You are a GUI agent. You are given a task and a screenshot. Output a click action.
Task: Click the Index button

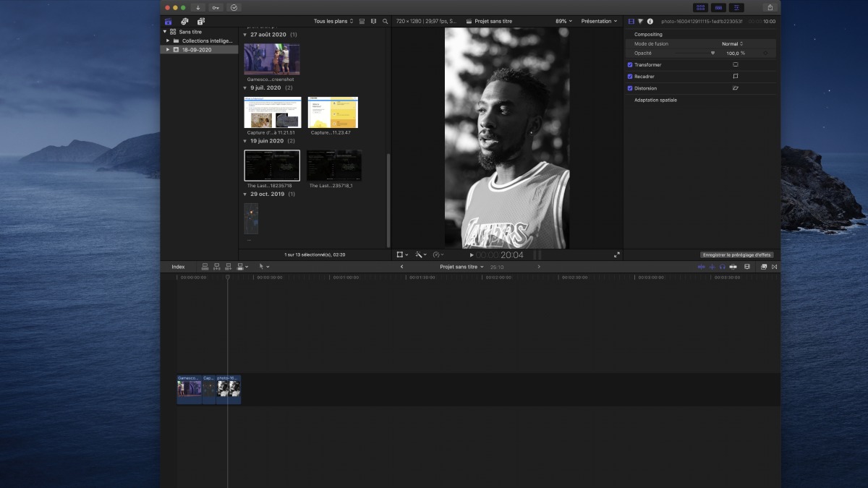click(x=178, y=267)
